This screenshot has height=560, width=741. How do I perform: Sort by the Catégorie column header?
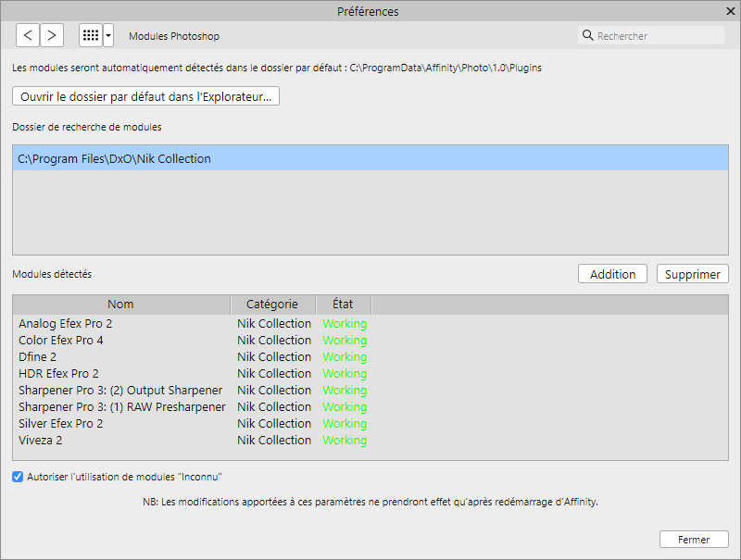tap(272, 305)
